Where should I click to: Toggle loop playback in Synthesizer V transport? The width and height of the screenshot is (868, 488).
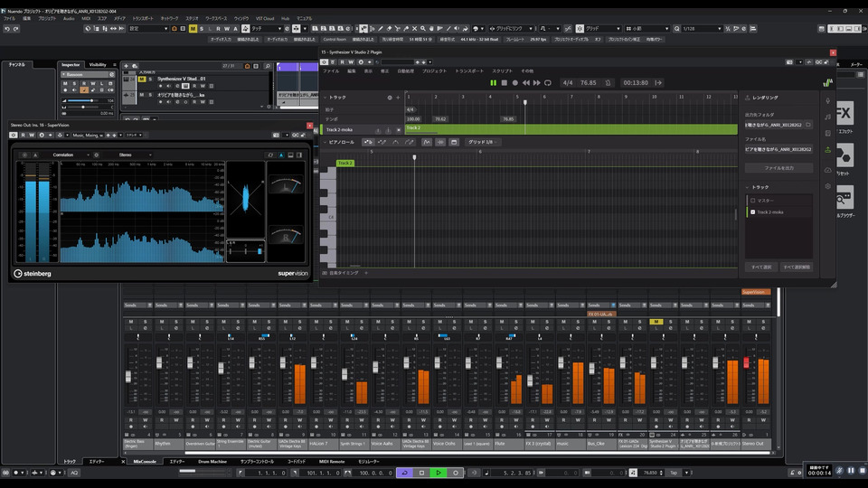(x=549, y=82)
